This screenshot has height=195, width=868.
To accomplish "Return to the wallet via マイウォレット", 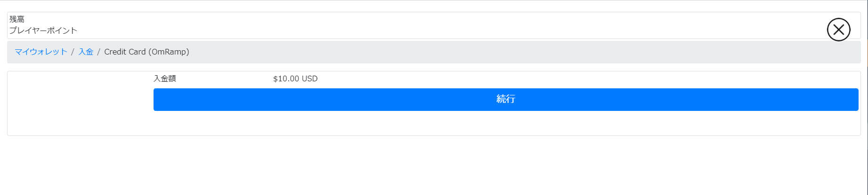I will (41, 52).
